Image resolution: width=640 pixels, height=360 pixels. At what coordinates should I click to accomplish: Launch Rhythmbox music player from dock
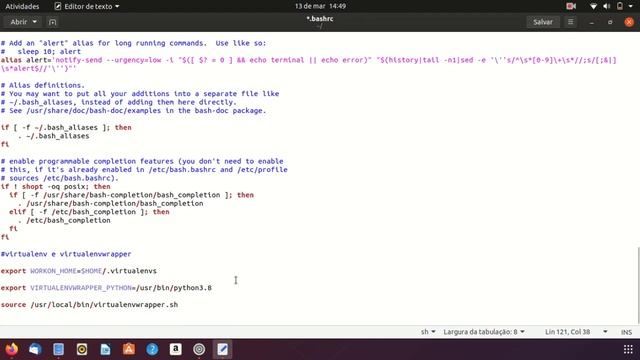82,349
